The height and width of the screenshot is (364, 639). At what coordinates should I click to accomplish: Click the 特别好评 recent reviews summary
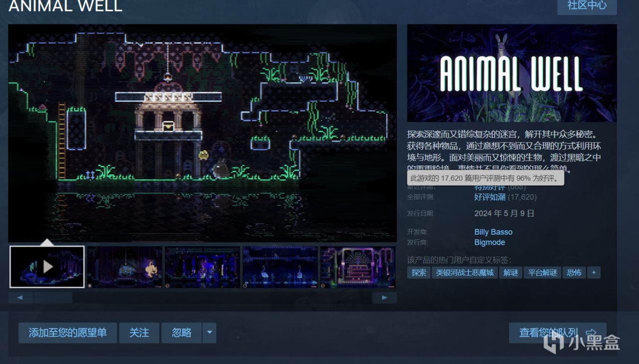click(x=490, y=187)
